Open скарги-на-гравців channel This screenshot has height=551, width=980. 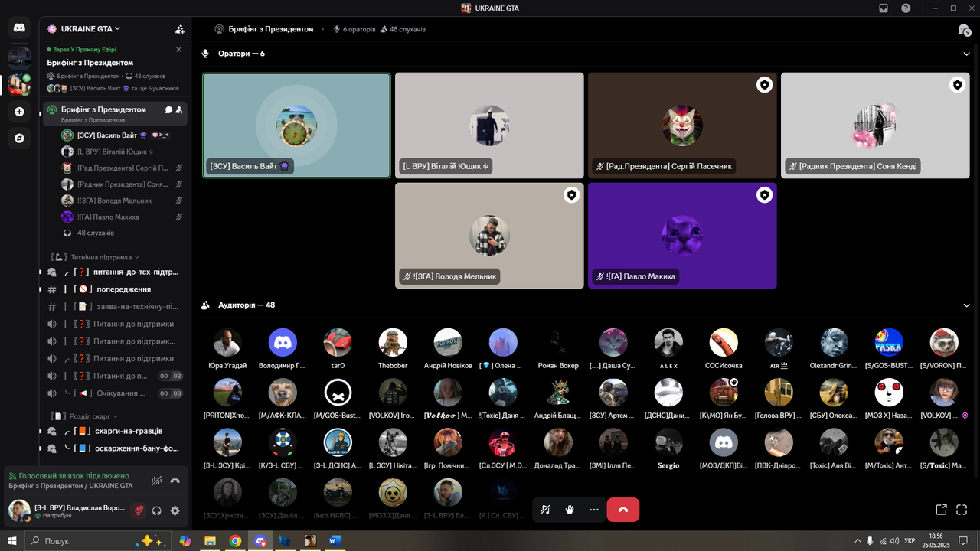pos(114,431)
